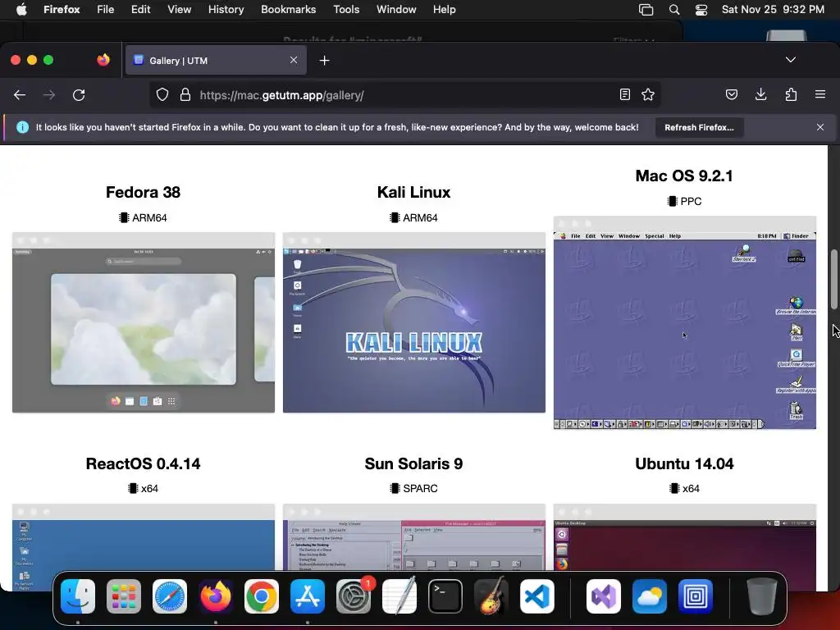Open Firefox hamburger application menu
840x630 pixels.
click(820, 95)
